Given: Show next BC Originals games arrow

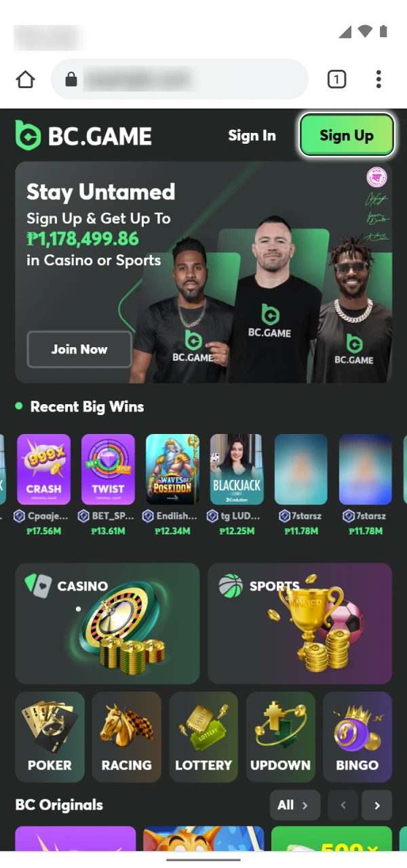Looking at the screenshot, I should (x=377, y=806).
